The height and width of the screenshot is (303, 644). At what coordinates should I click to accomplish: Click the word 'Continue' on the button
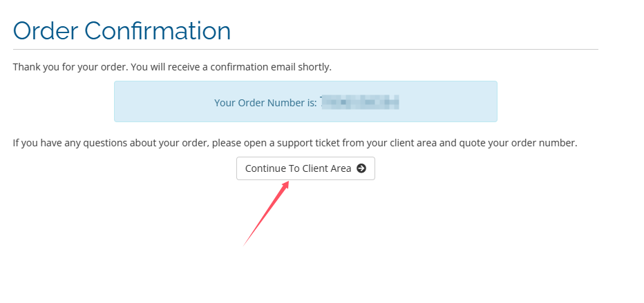263,168
